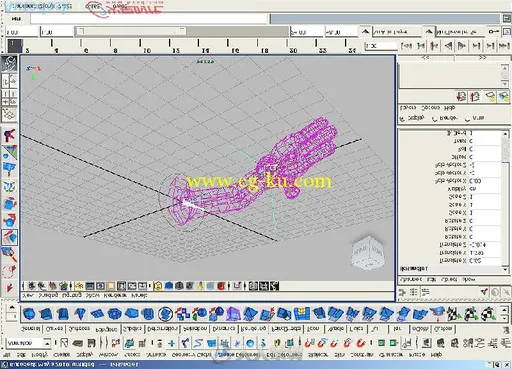Viewport: 512px width, 369px height.
Task: Open the script editor icon beside command line
Action: pyautogui.click(x=506, y=18)
